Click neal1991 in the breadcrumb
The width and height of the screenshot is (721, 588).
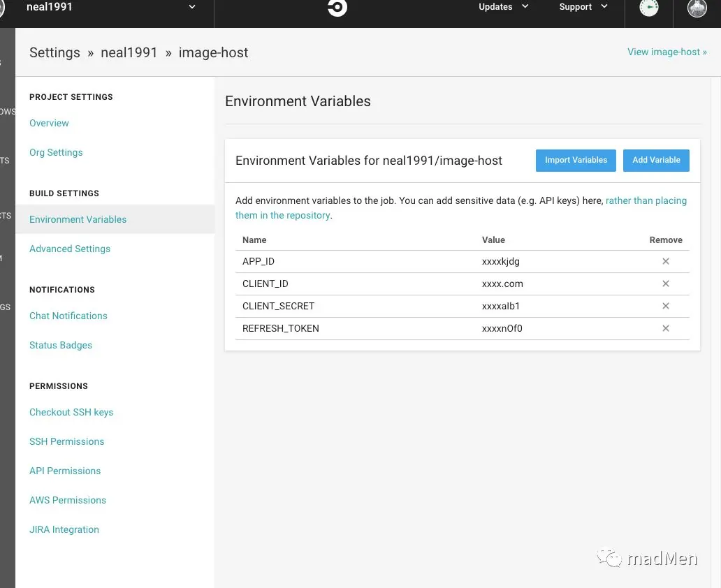(x=129, y=53)
